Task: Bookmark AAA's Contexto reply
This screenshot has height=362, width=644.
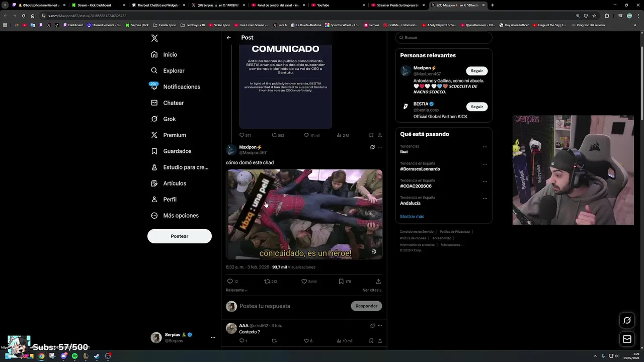Action: pyautogui.click(x=371, y=340)
